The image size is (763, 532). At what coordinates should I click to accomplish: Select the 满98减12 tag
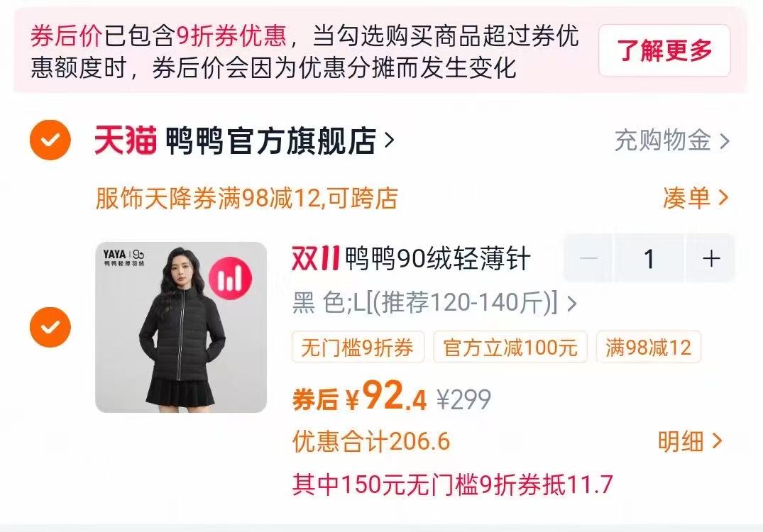(648, 347)
